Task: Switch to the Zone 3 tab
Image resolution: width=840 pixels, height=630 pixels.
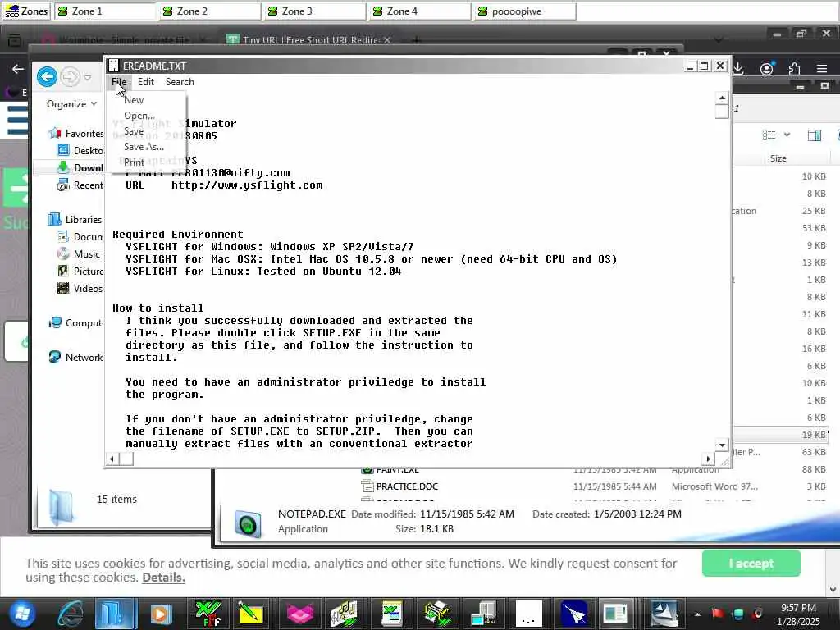Action: (x=315, y=11)
